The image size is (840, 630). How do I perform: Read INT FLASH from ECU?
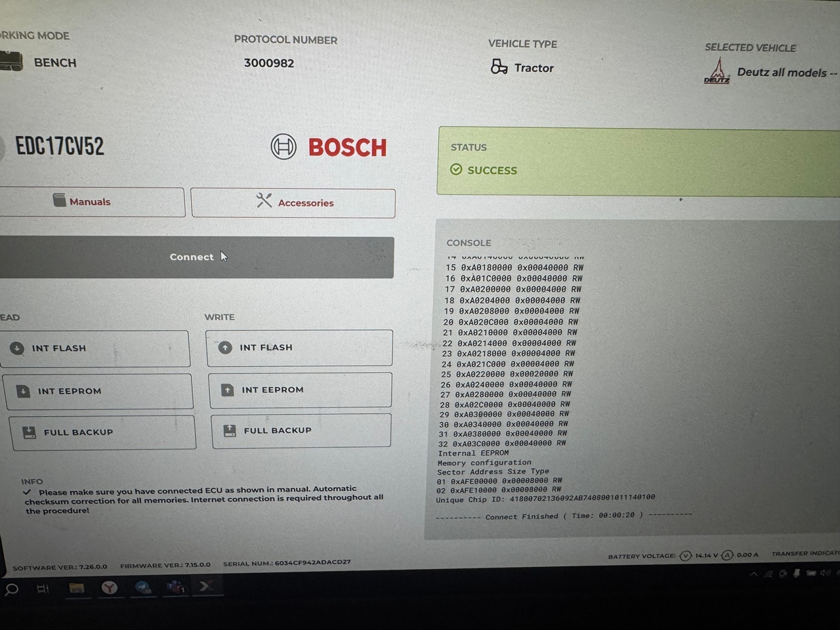(95, 348)
